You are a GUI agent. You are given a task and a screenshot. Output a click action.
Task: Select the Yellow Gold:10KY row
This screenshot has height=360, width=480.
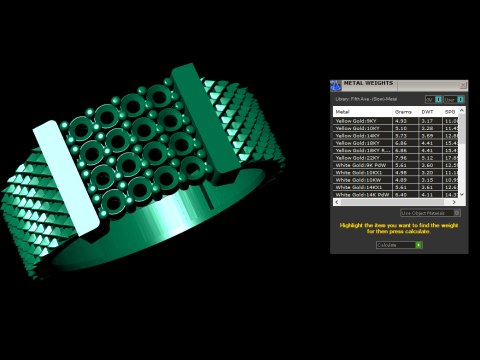tap(396, 128)
